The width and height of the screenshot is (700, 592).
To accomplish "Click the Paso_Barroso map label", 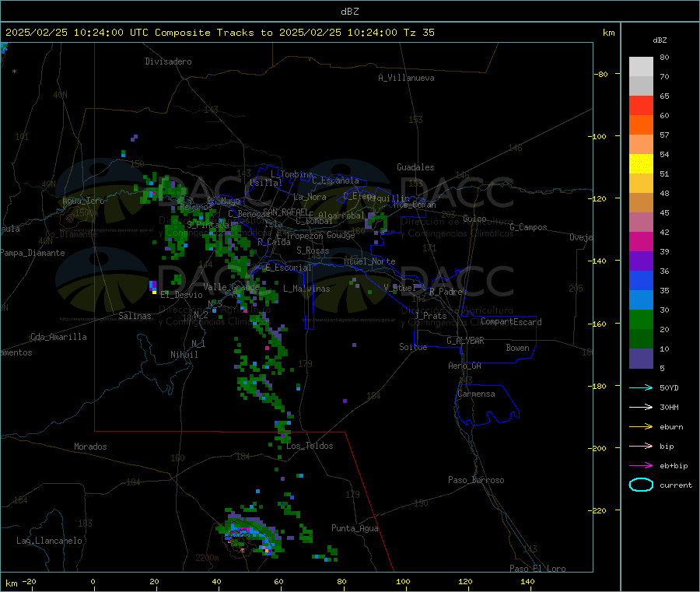I will [x=476, y=480].
